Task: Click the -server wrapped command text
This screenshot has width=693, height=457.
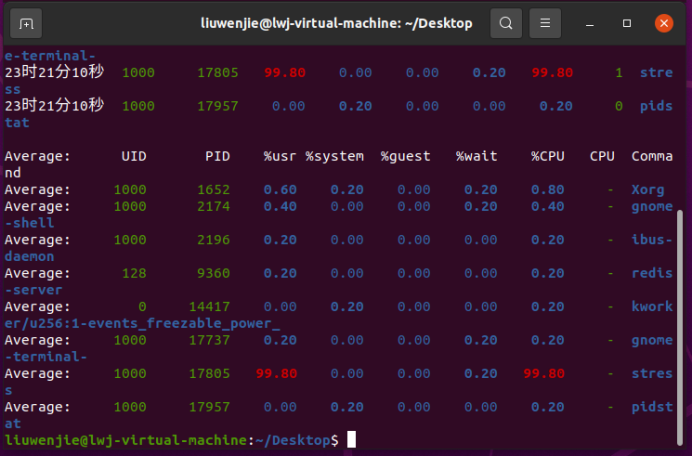Action: coord(34,290)
